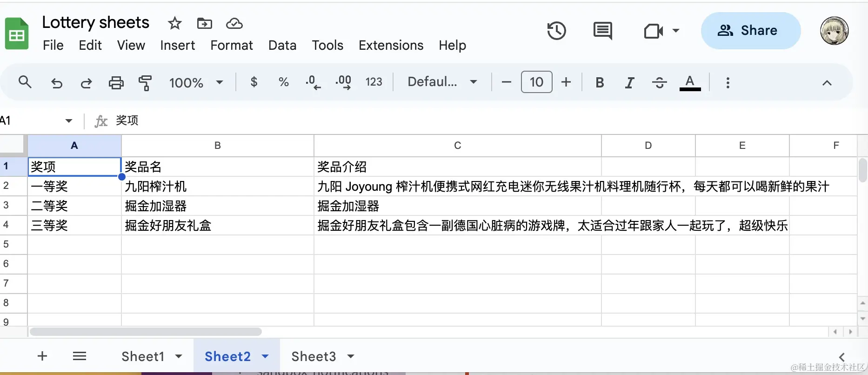
Task: Show the side panel with chevron
Action: coord(841,357)
